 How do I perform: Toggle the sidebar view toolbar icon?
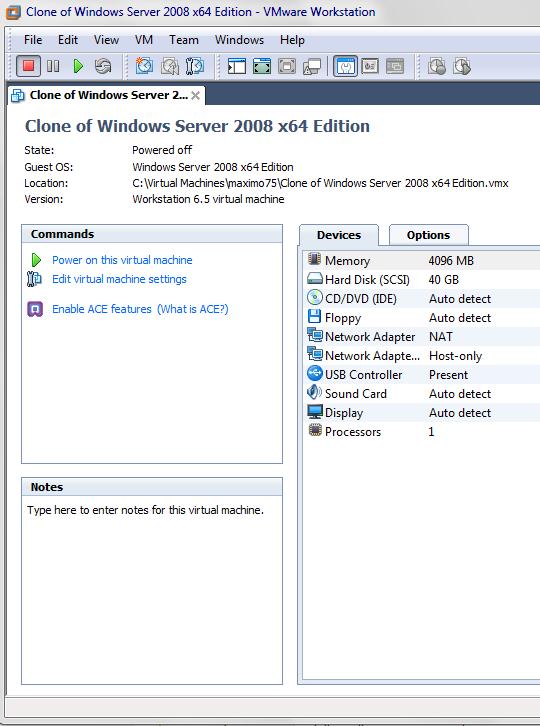(237, 66)
